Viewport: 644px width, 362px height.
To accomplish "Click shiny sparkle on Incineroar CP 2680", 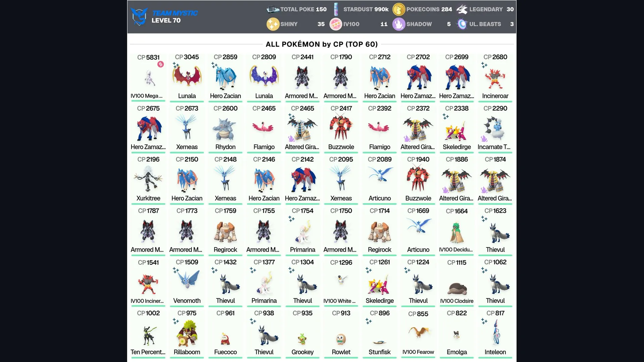I will pos(484,65).
